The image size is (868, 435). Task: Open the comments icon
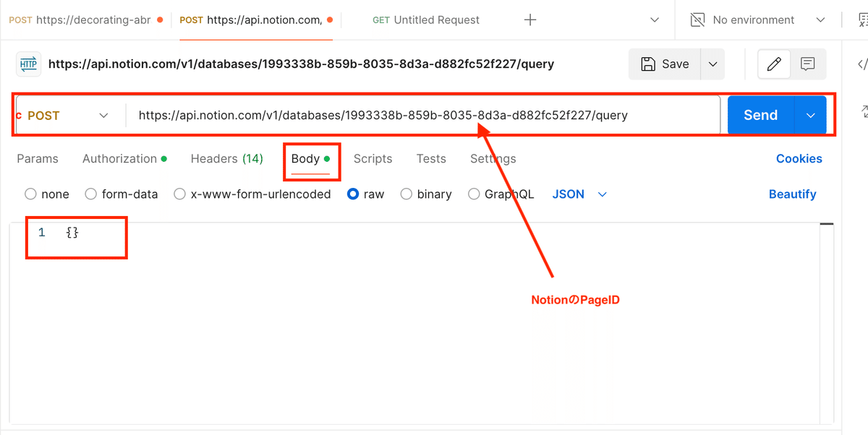pyautogui.click(x=808, y=64)
